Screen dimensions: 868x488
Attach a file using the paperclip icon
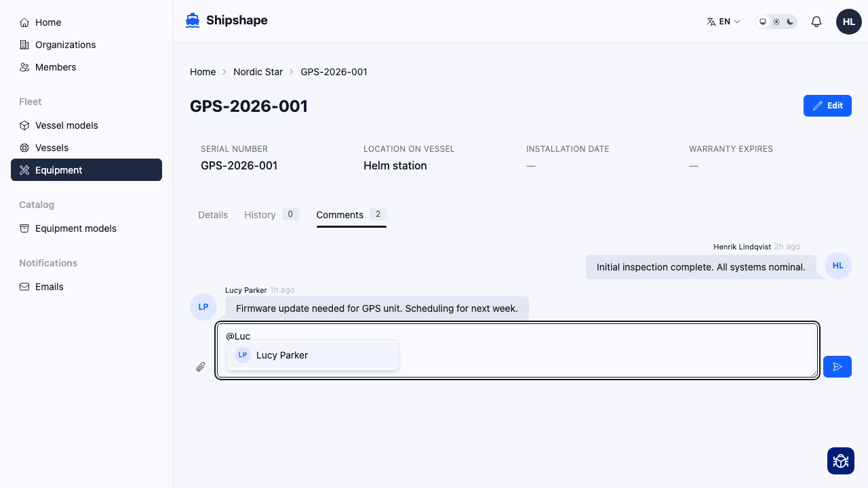click(x=200, y=367)
